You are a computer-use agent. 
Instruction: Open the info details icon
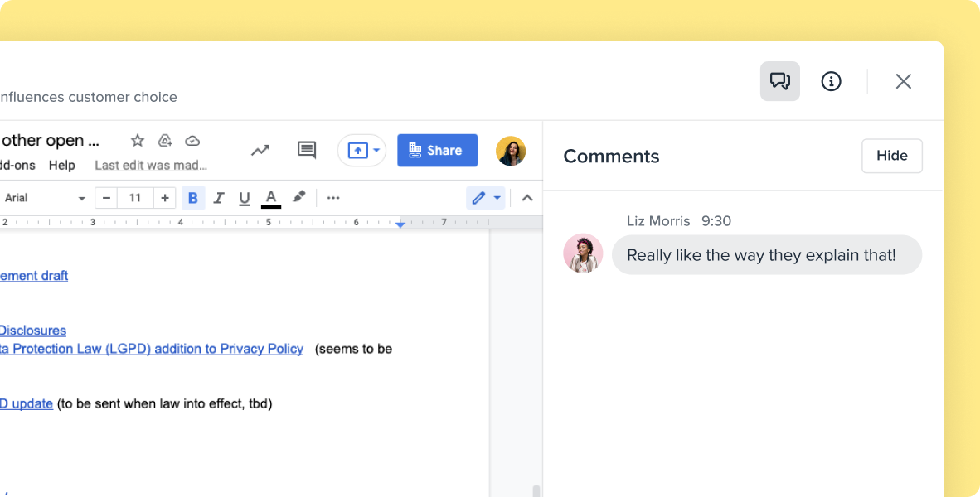point(831,81)
